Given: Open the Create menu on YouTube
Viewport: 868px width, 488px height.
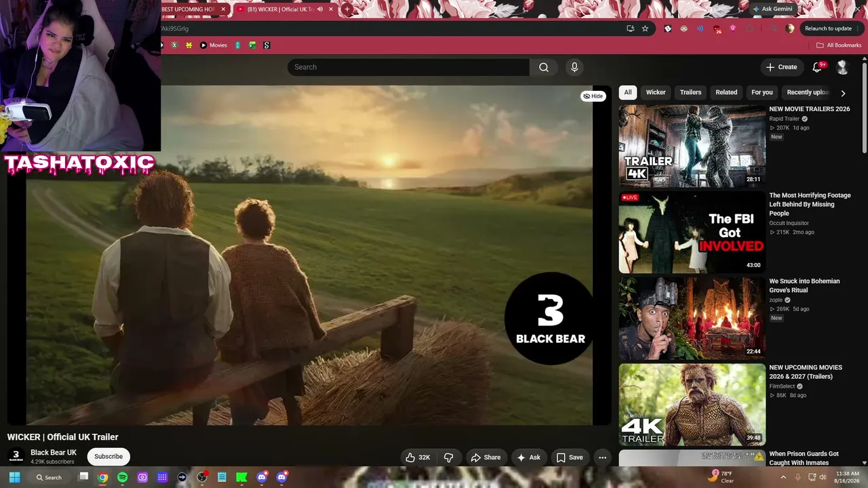Looking at the screenshot, I should 781,67.
